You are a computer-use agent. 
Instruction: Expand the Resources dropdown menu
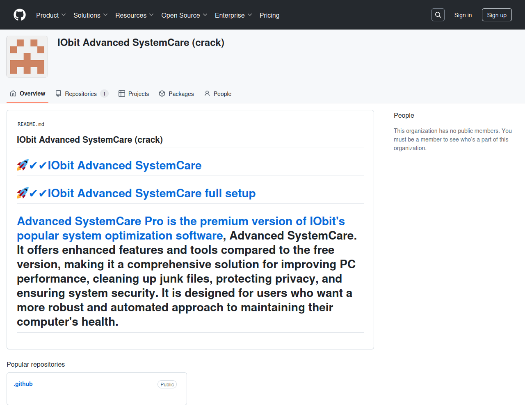coord(135,15)
